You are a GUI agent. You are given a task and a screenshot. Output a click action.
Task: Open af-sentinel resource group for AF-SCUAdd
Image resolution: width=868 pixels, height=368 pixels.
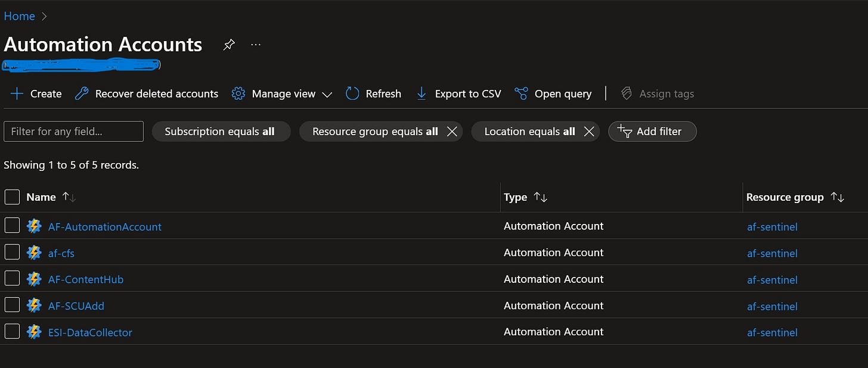[x=772, y=306]
